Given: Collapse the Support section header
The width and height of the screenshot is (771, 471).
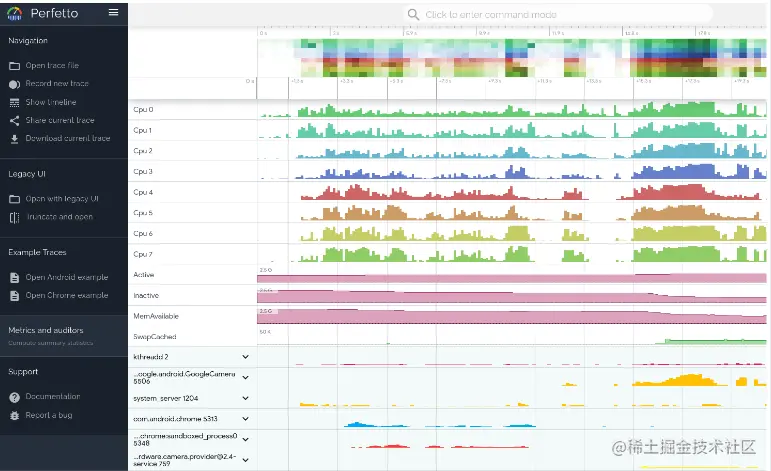Looking at the screenshot, I should pos(23,372).
